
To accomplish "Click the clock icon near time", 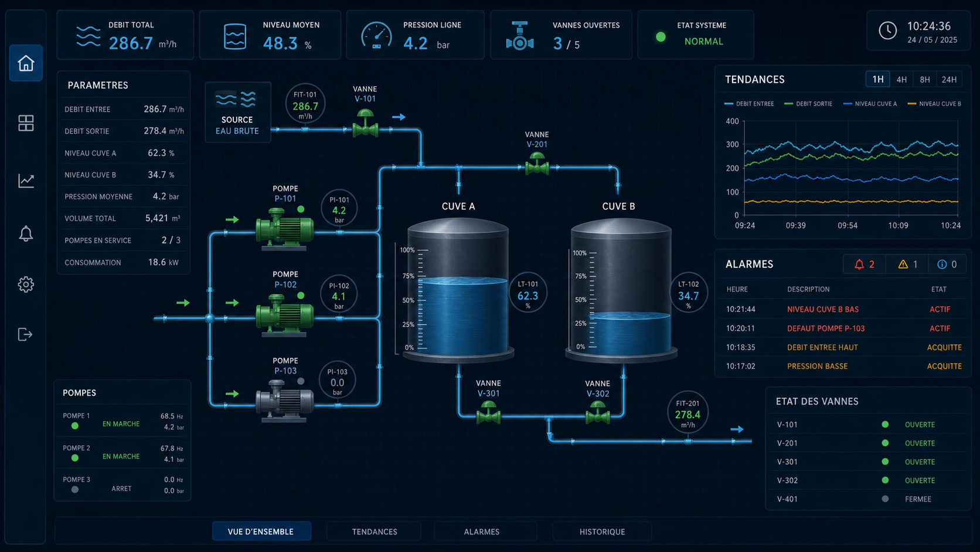I will click(887, 31).
